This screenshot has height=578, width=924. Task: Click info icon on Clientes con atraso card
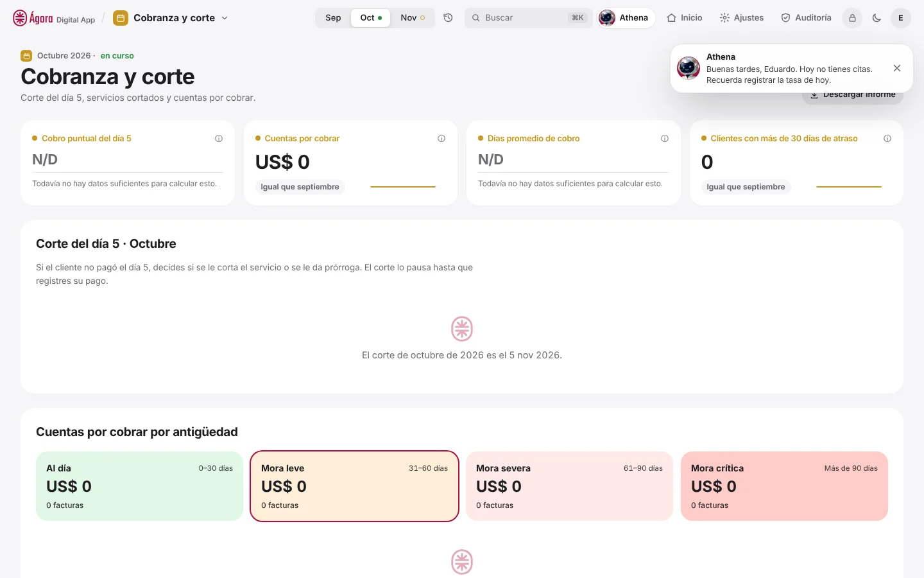tap(887, 139)
